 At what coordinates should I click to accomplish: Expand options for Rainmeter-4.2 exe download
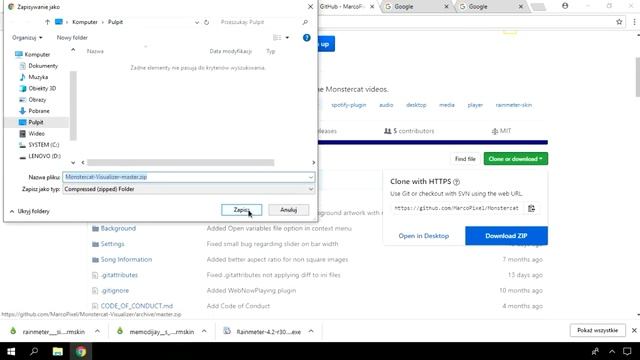tap(311, 331)
